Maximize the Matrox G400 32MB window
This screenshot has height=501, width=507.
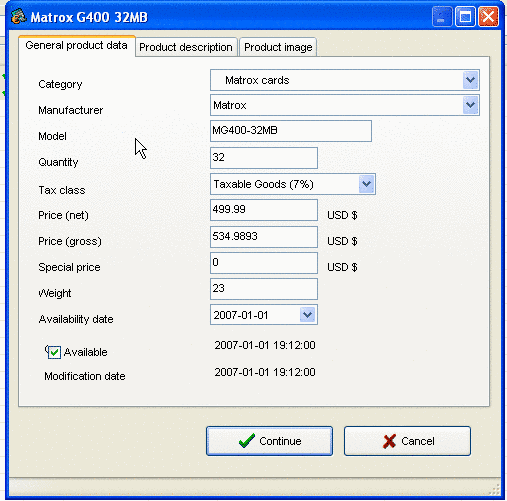click(465, 17)
